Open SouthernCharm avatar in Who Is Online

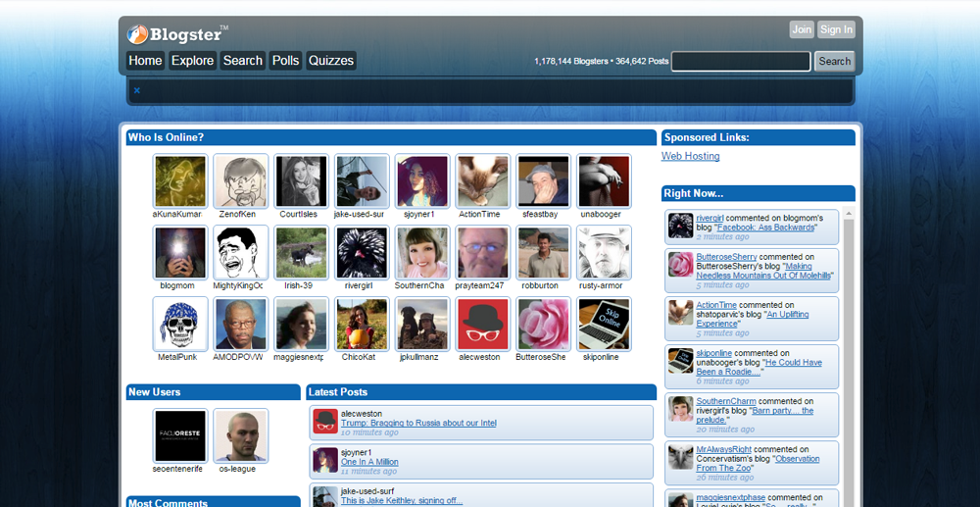coord(422,253)
